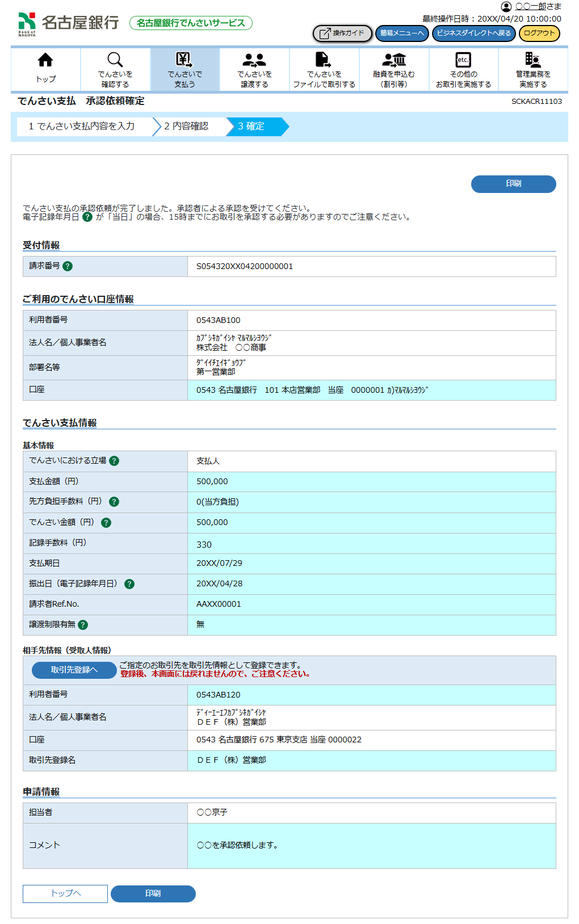Click the user name link ○○一郎
579x924 pixels.
coord(530,6)
